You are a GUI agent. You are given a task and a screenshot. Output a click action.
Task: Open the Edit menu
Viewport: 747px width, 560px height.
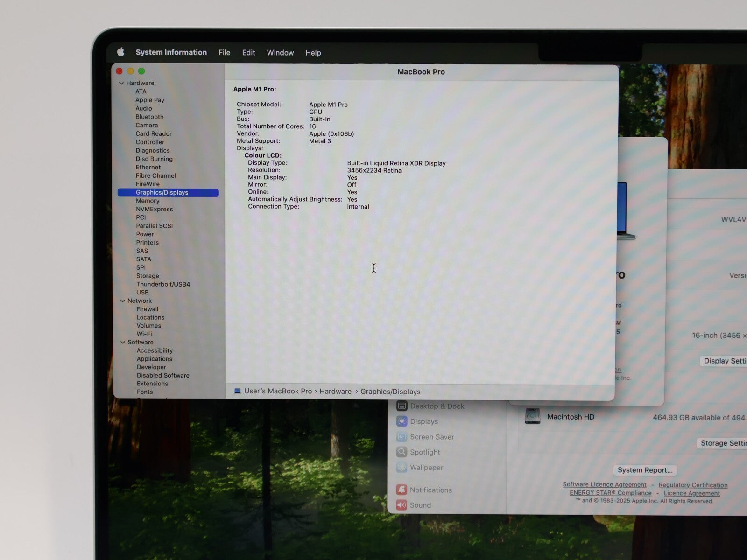[248, 53]
